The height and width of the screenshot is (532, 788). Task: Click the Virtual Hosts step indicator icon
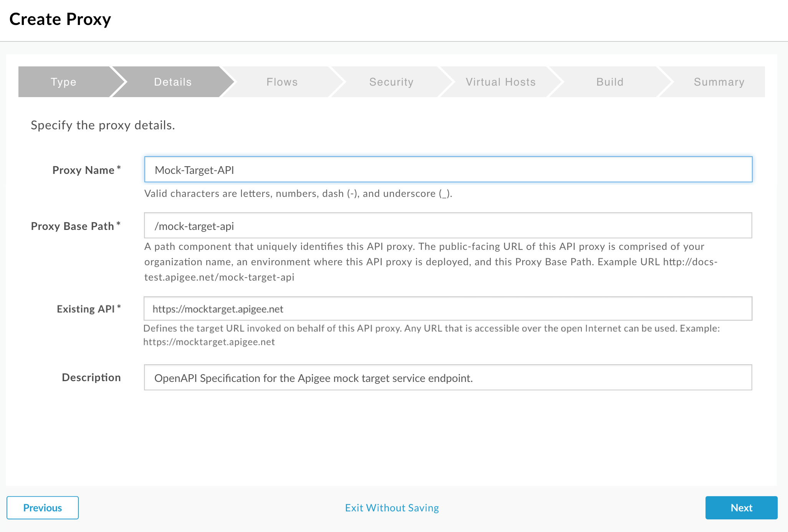(501, 81)
